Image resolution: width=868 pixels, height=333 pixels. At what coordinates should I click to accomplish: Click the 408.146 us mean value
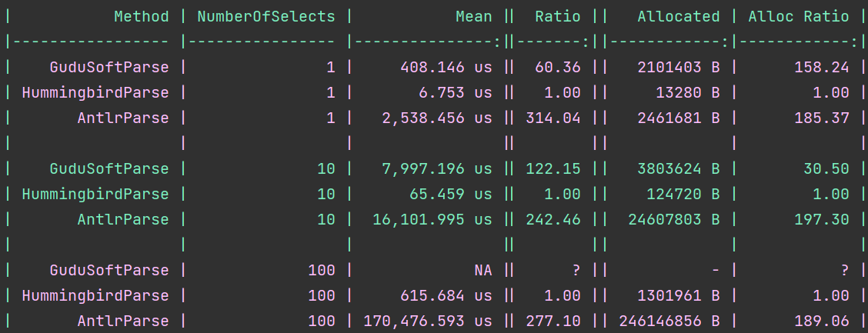pyautogui.click(x=446, y=67)
